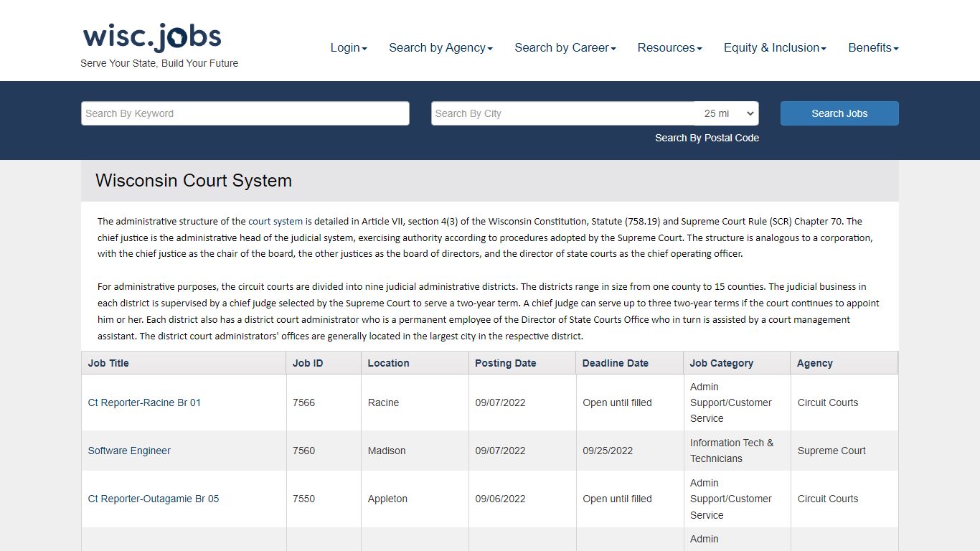Open Ct Reporter-Racine Br 01 posting
Viewport: 980px width, 551px height.
[144, 402]
